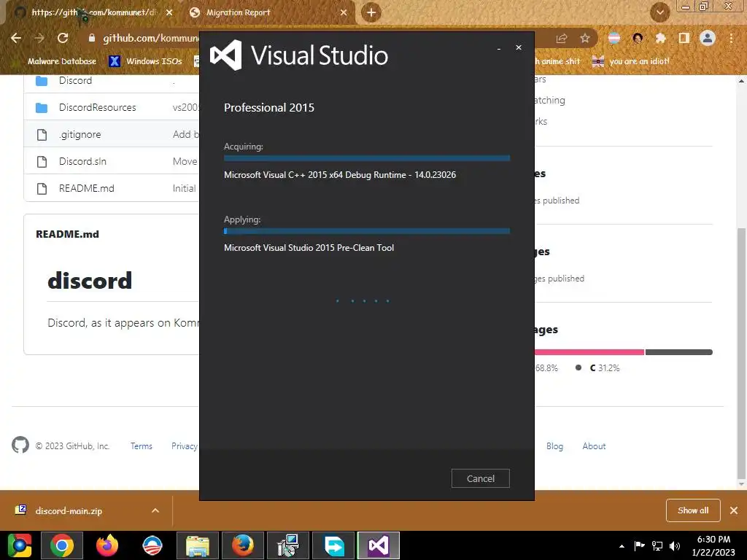Open the Discord folder in repo
Viewport: 747px width, 560px height.
pos(75,80)
